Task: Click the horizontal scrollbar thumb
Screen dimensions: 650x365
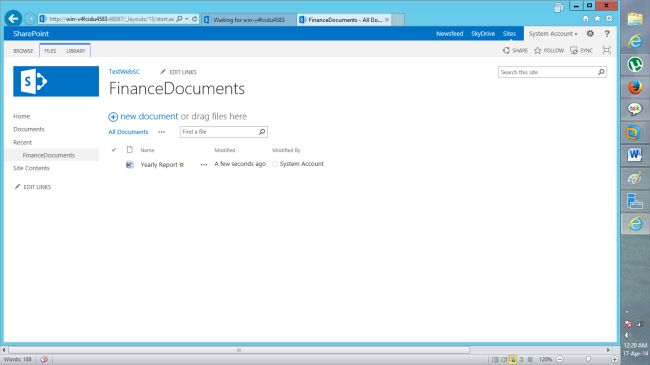Action: coord(239,350)
